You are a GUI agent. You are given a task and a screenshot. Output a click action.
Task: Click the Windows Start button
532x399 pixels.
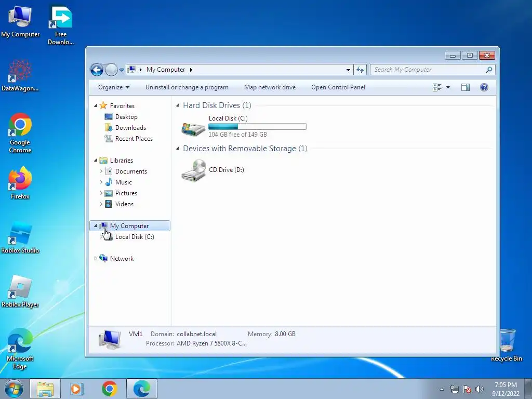[14, 389]
